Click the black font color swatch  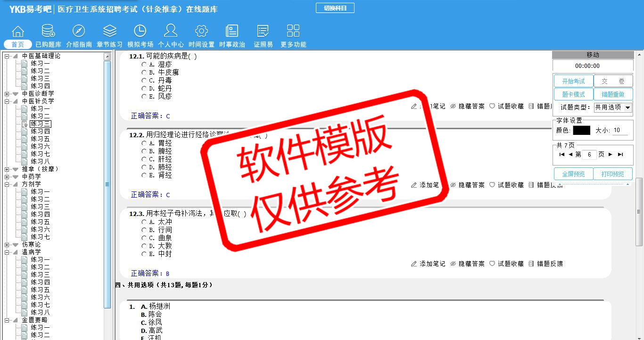tap(581, 130)
